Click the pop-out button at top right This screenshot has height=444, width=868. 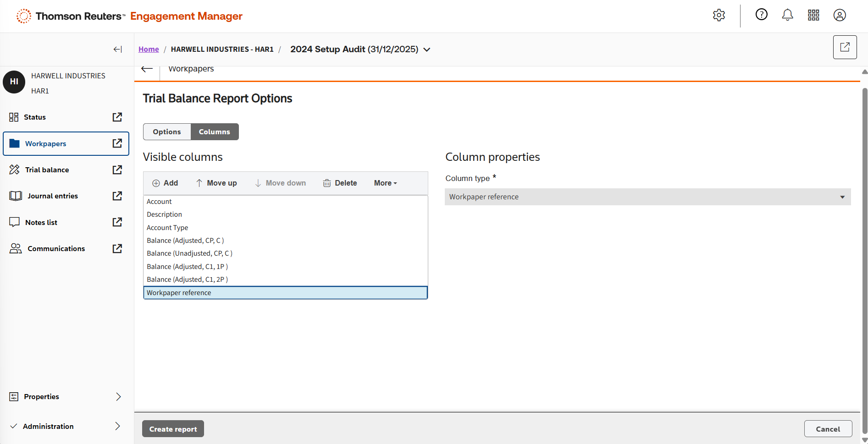(x=845, y=47)
